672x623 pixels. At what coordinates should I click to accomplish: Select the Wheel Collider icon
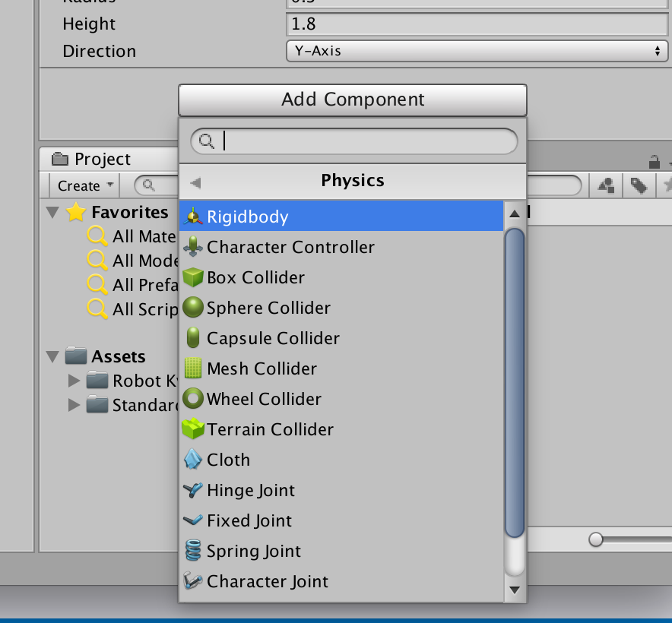[x=194, y=399]
